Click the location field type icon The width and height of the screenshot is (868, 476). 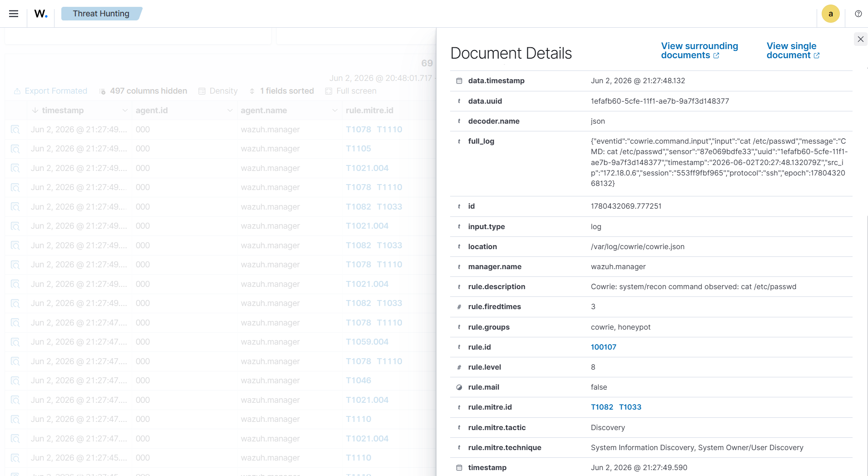[459, 246]
